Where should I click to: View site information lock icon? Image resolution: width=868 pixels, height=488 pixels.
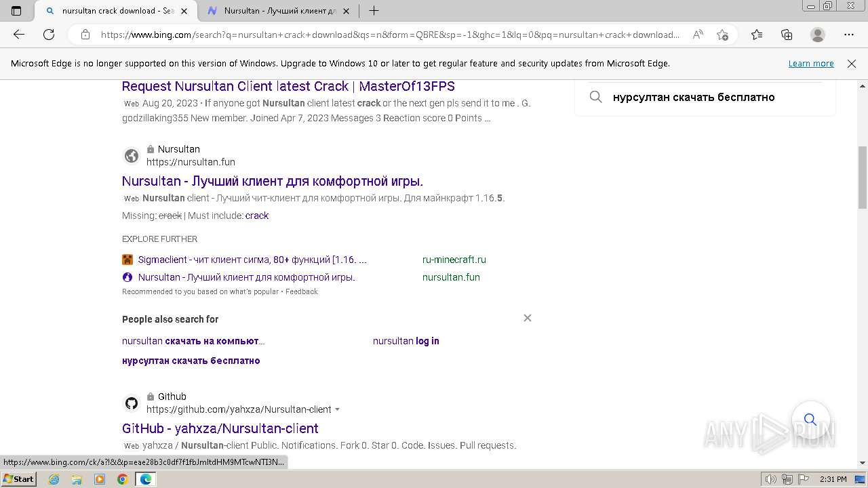pyautogui.click(x=85, y=35)
